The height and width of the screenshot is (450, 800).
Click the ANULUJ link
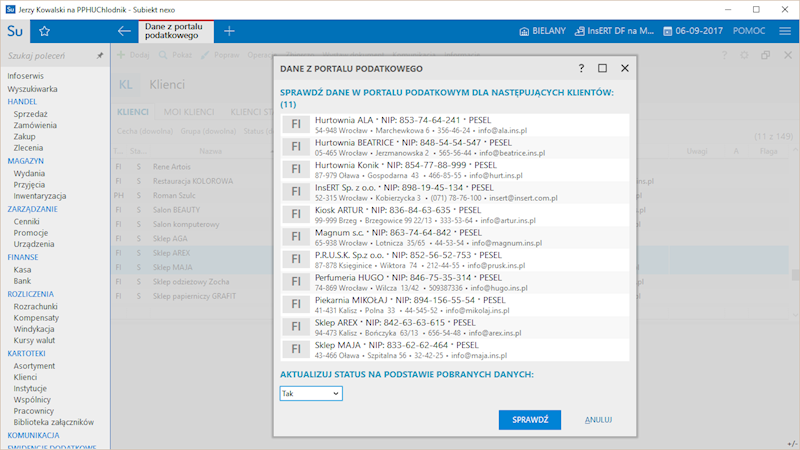point(598,420)
